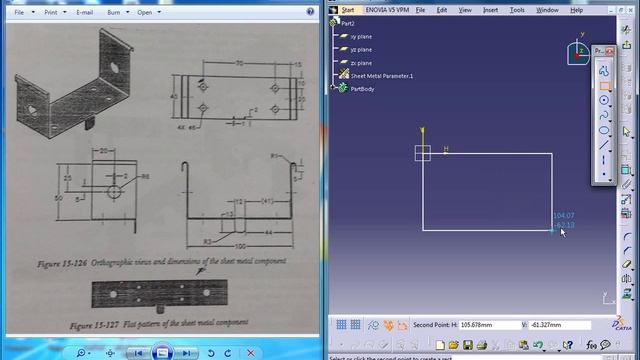Rotate image clockwise in viewer
The width and height of the screenshot is (640, 360).
point(228,353)
